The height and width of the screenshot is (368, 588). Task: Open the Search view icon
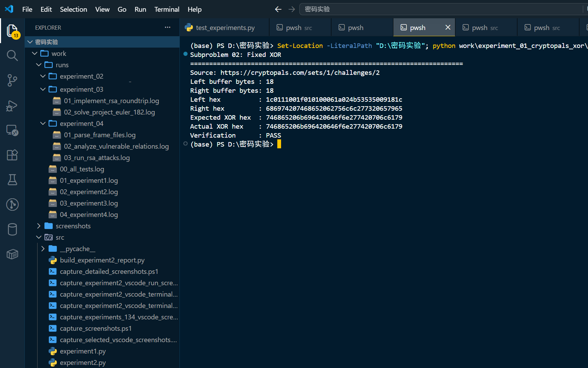pyautogui.click(x=12, y=56)
